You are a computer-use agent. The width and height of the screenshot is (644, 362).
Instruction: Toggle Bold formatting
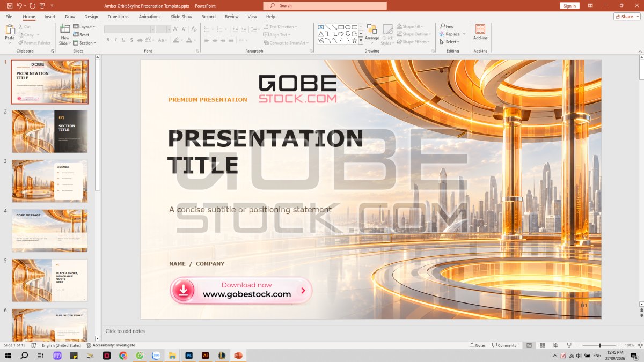pos(108,40)
